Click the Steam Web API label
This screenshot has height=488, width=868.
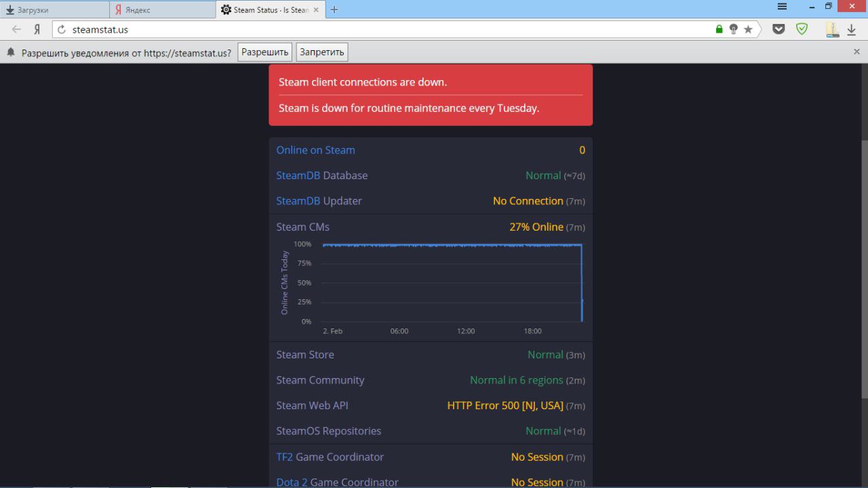pyautogui.click(x=312, y=405)
